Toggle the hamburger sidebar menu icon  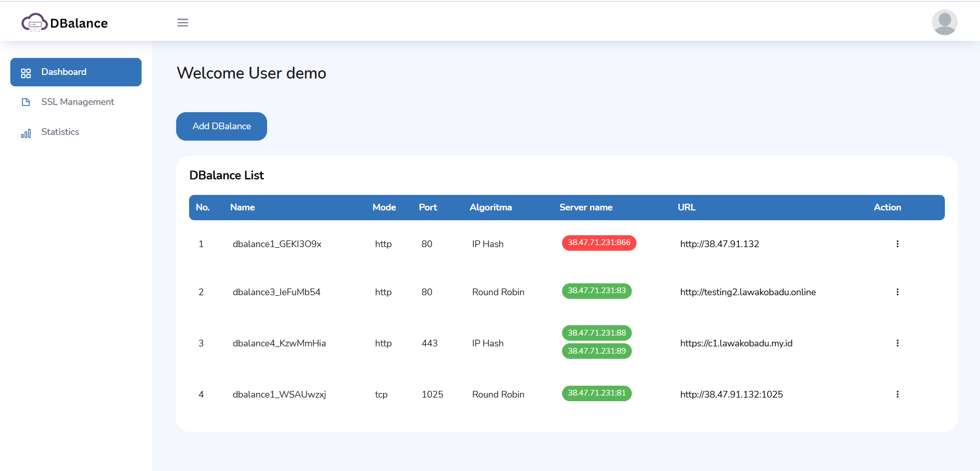[183, 23]
